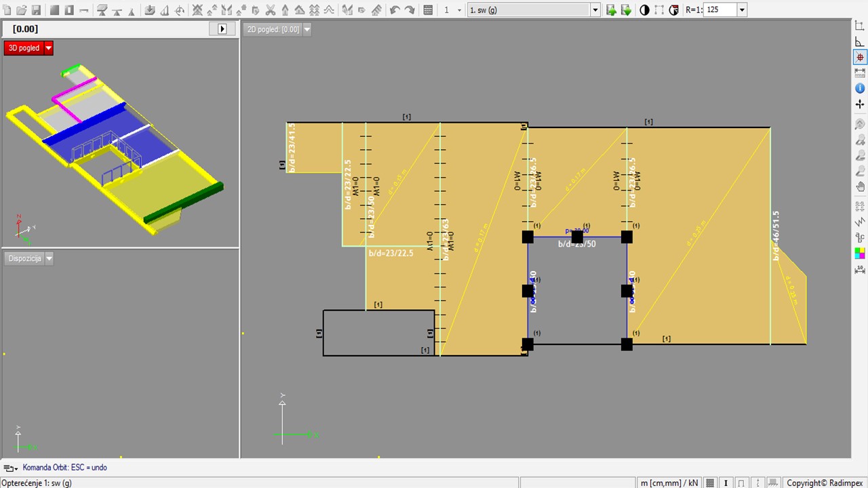Click the scissors cut tool icon

pyautogui.click(x=271, y=10)
